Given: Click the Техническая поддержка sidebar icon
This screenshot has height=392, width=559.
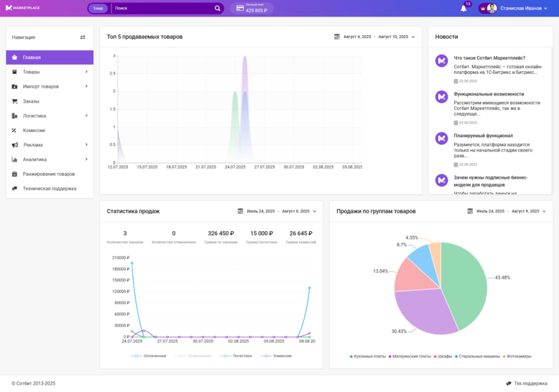Looking at the screenshot, I should [15, 188].
